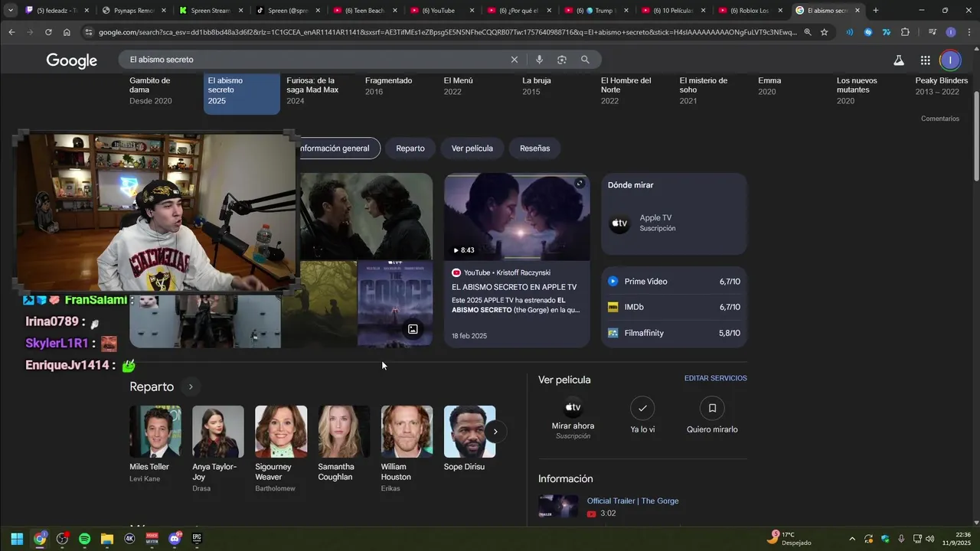Open Google Labs flask icon

[899, 60]
